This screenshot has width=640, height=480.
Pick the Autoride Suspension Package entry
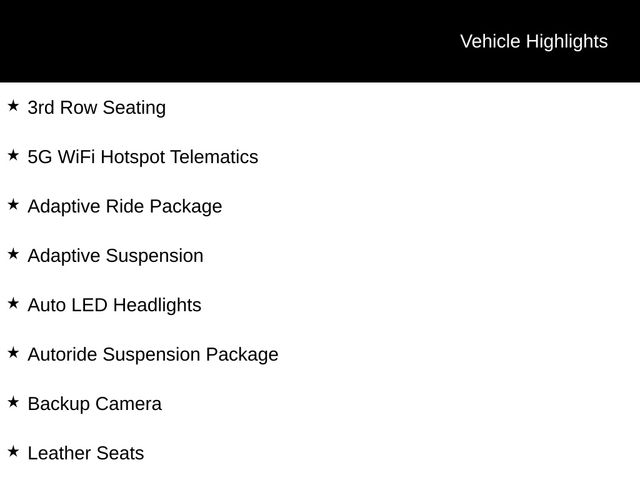pyautogui.click(x=153, y=355)
